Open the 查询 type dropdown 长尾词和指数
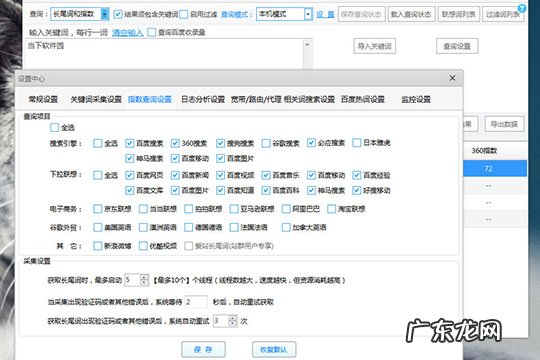Screen dimensions: 540x360 (x=80, y=14)
